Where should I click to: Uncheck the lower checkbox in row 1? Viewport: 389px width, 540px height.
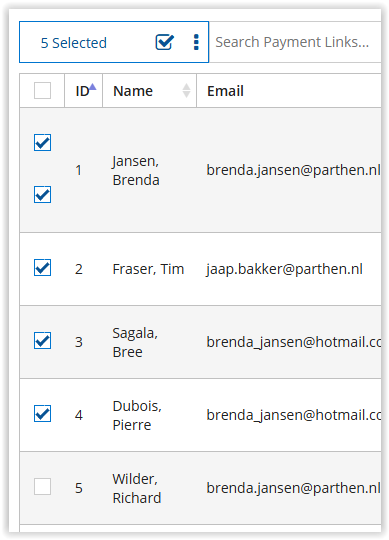(42, 195)
